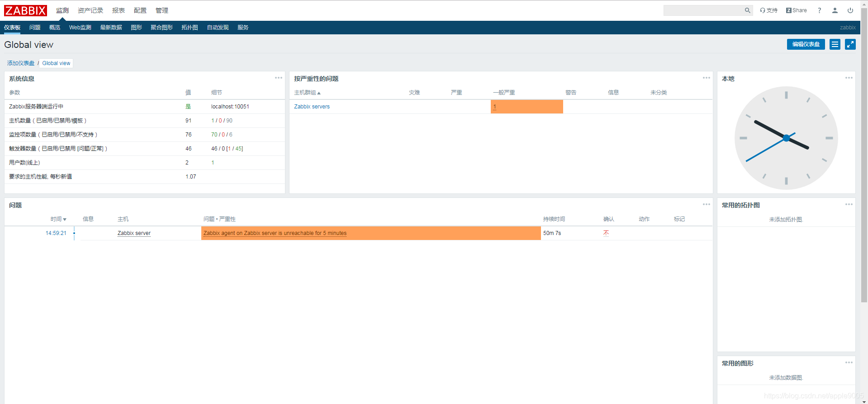Click the ZABBIX logo

coord(25,10)
